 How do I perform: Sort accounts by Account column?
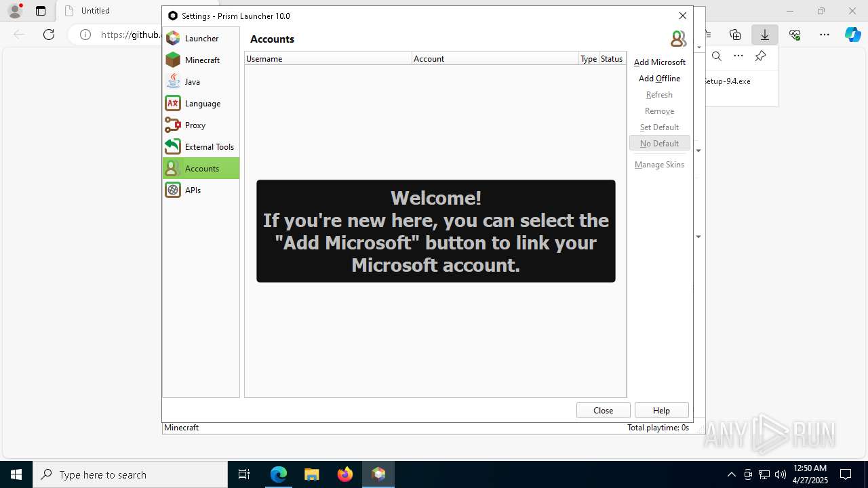495,59
